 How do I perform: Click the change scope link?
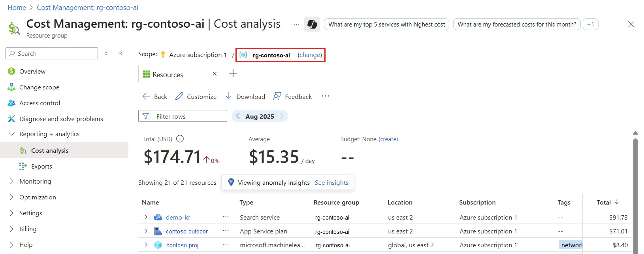310,55
